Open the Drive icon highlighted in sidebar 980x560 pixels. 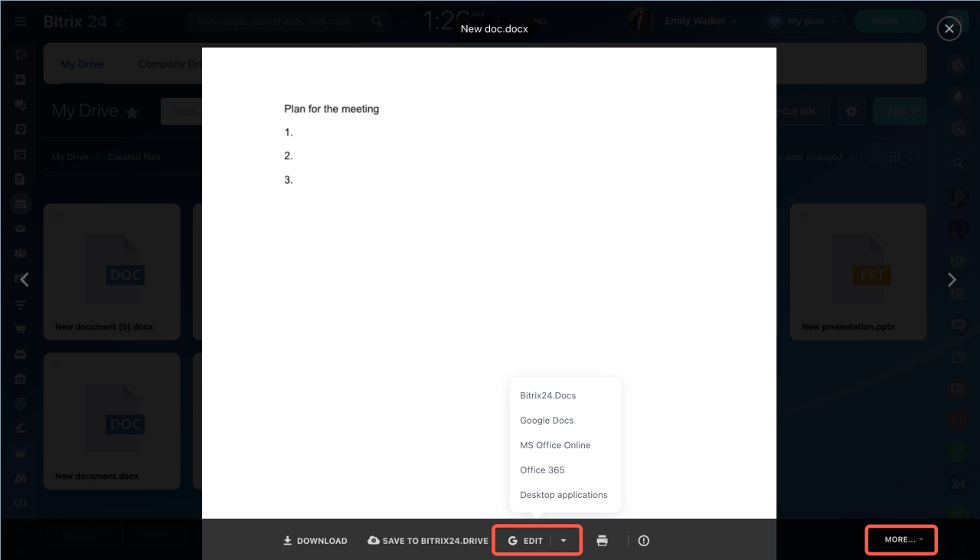pyautogui.click(x=21, y=204)
